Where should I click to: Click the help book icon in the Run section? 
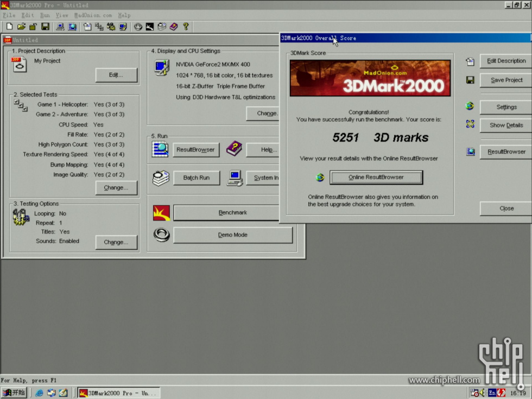pos(234,149)
